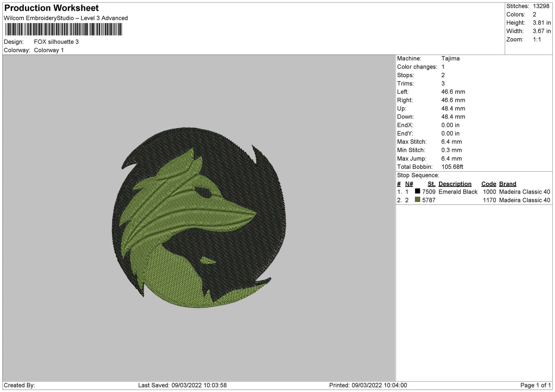
Task: Click the N# column header
Action: [x=409, y=184]
